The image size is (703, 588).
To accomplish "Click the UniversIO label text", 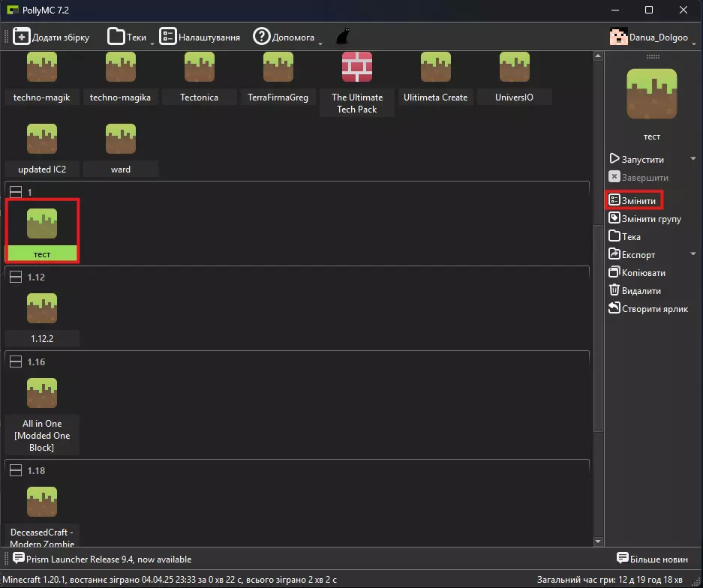I will (514, 97).
